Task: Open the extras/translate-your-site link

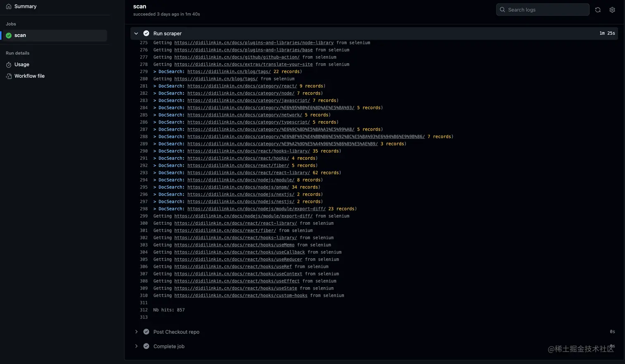Action: (x=243, y=64)
